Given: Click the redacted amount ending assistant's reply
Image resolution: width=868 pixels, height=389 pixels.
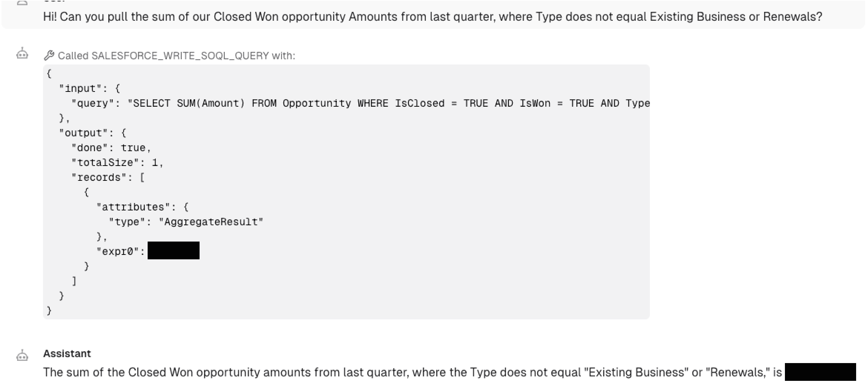Looking at the screenshot, I should (x=820, y=372).
